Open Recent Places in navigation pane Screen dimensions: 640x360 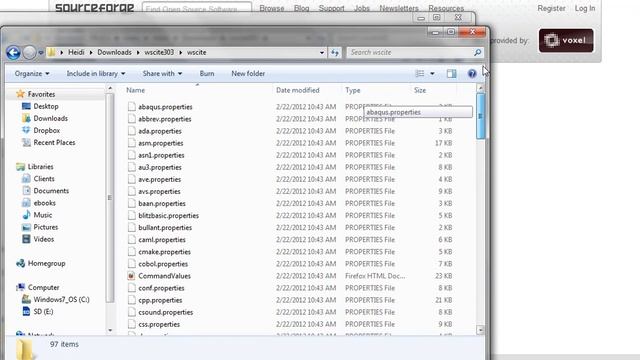(x=54, y=142)
